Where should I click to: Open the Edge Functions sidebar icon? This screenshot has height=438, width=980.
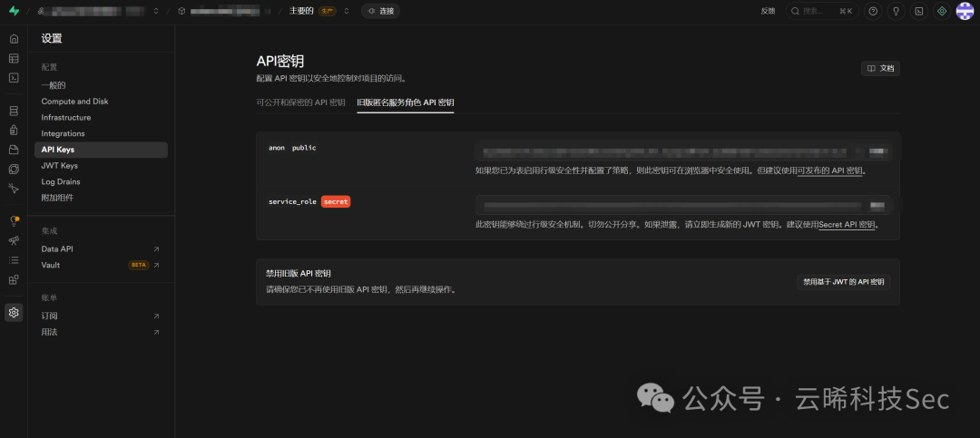click(x=14, y=169)
